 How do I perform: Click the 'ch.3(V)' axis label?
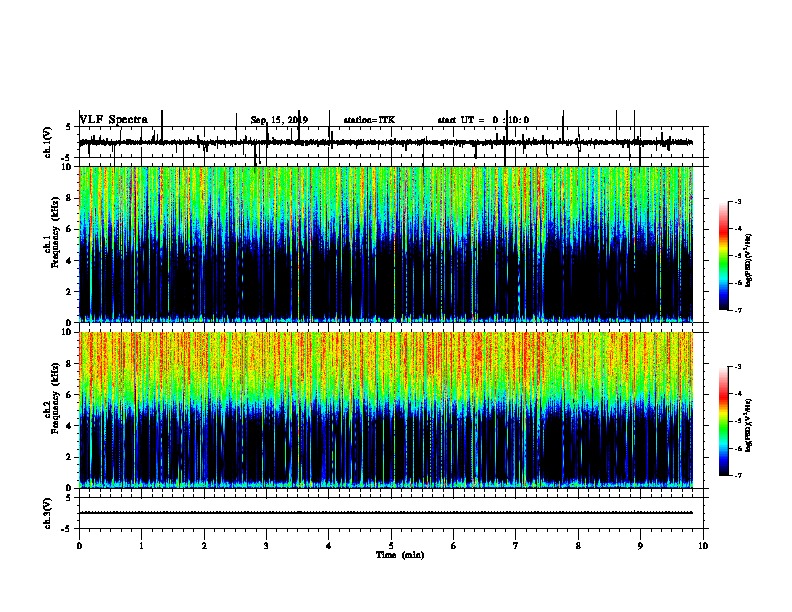47,513
